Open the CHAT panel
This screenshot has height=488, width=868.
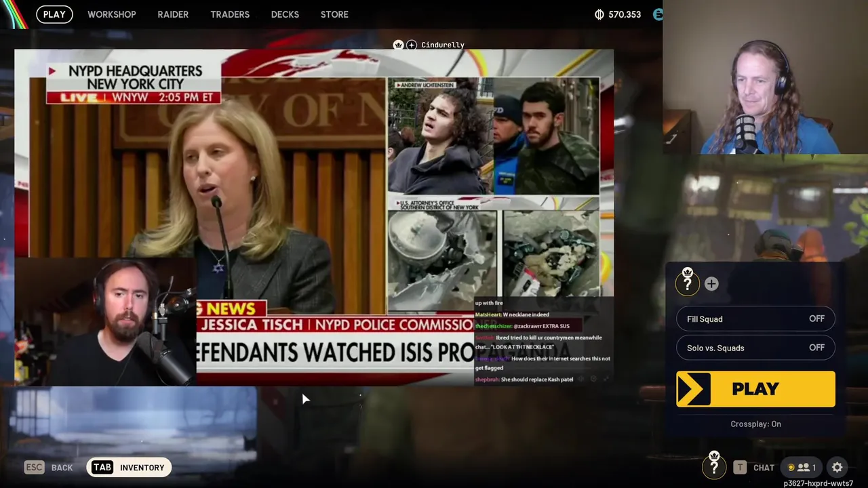(x=764, y=467)
